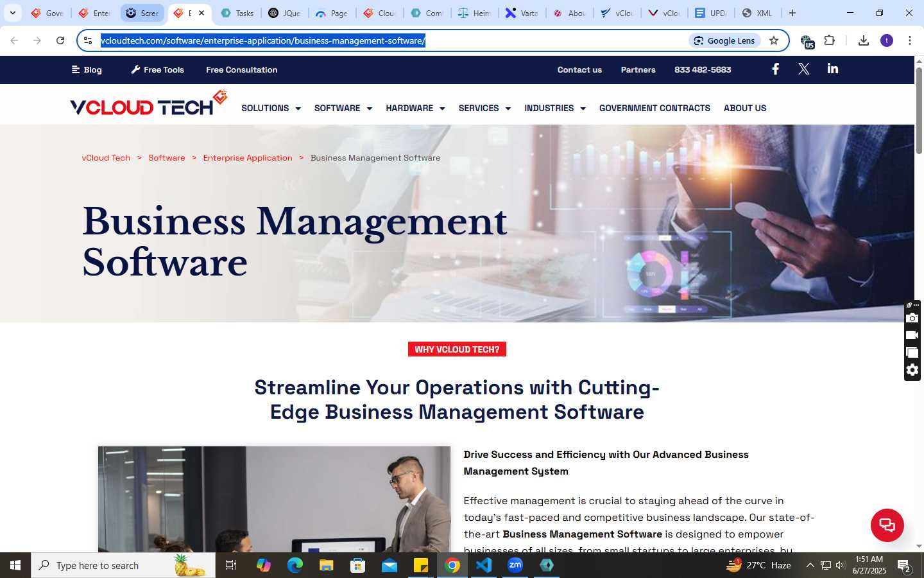924x578 pixels.
Task: View site information icon in address bar
Action: 88,40
